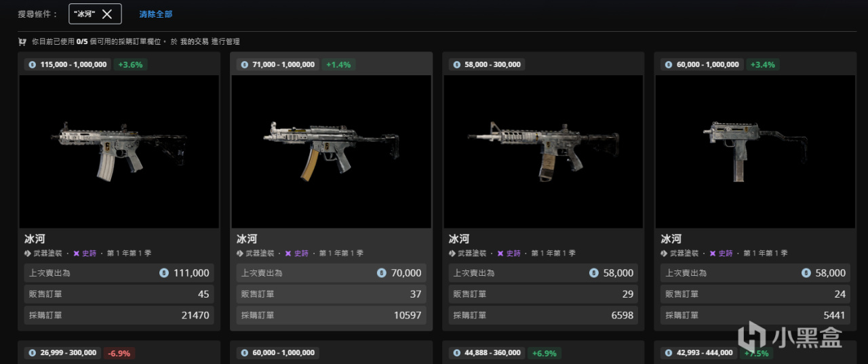Click the last sold value 70,000

pos(406,273)
